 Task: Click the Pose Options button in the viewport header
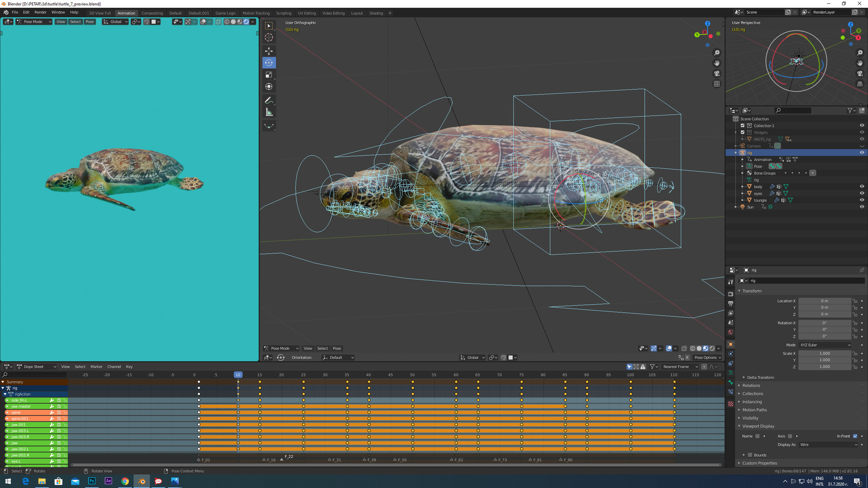coord(707,357)
